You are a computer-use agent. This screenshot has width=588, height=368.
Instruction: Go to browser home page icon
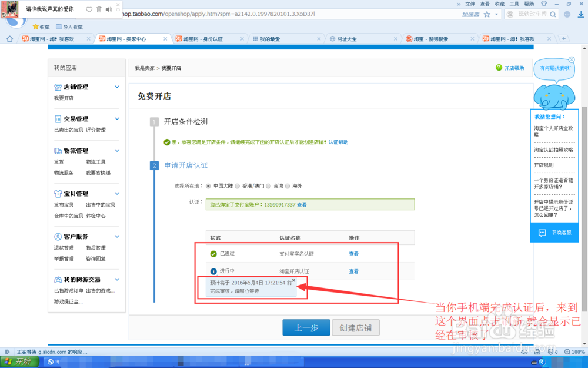[10, 39]
